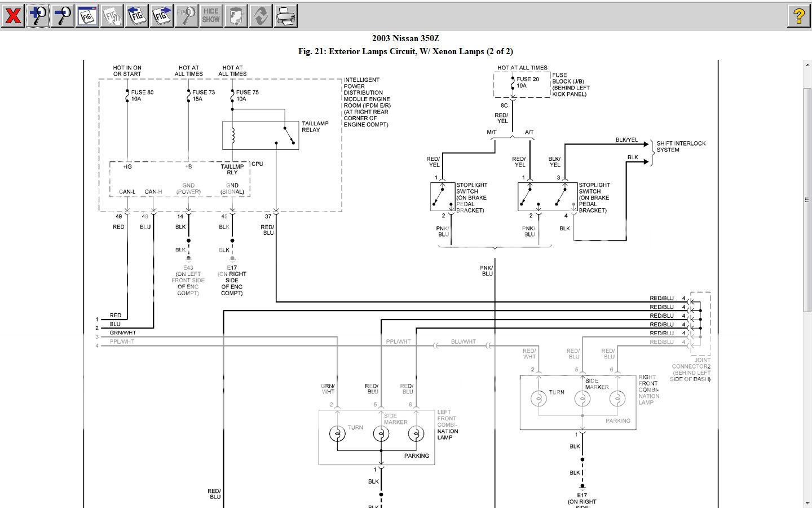812x508 pixels.
Task: Click the vertical scrollbar down arrow
Action: pyautogui.click(x=807, y=503)
